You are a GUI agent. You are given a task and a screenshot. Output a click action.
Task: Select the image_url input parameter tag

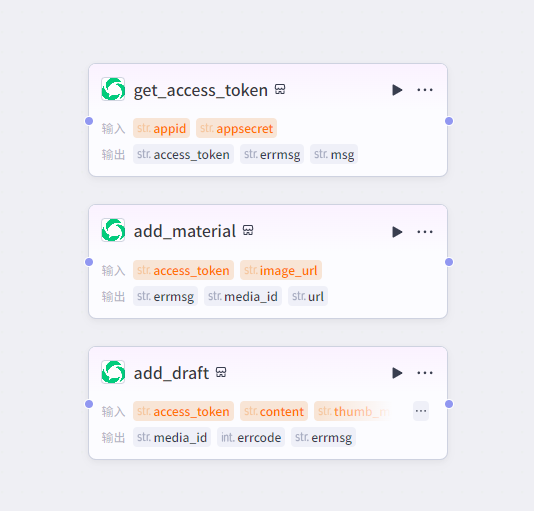click(281, 270)
